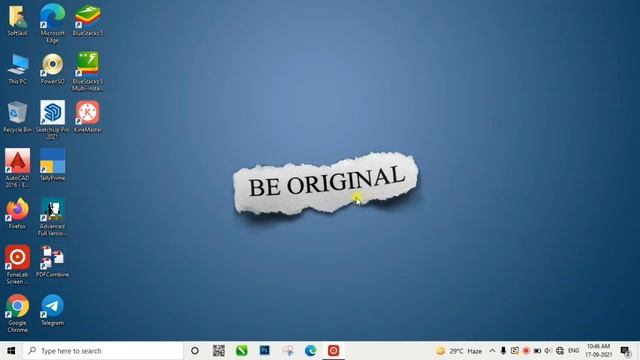
Task: Select the TallyPrime desktop shortcut
Action: 52,165
